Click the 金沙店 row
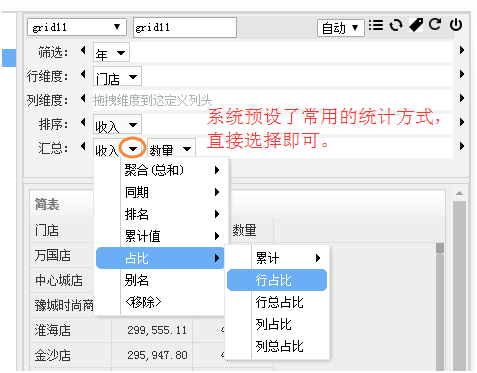 (53, 355)
